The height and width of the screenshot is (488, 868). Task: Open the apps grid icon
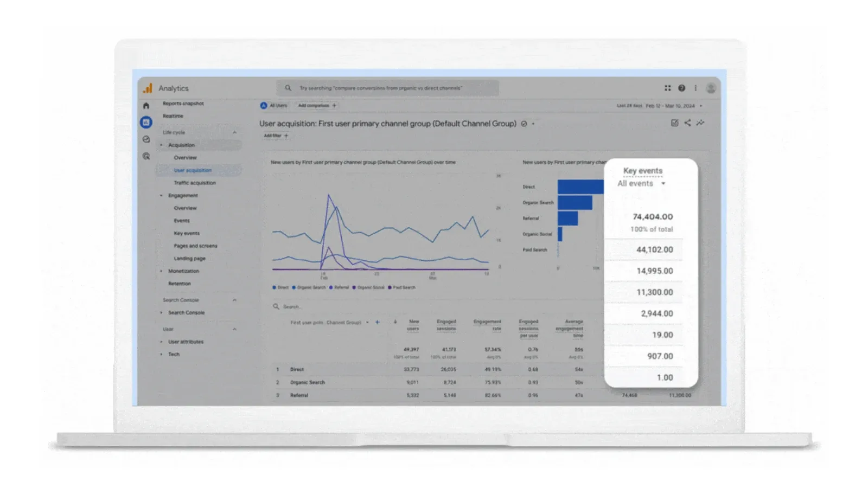point(668,88)
